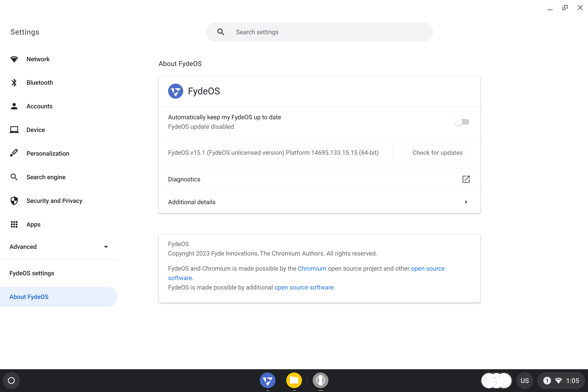Select About FydeOS in sidebar
Viewport: 588px width, 392px height.
(x=58, y=297)
